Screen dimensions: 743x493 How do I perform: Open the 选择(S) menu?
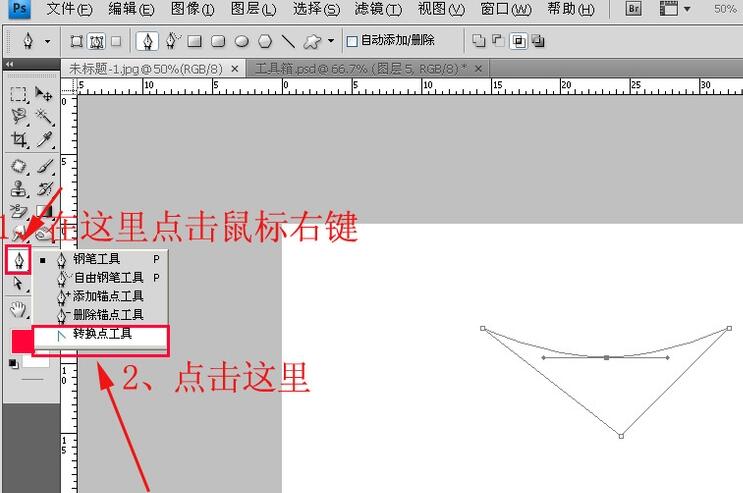pyautogui.click(x=317, y=9)
